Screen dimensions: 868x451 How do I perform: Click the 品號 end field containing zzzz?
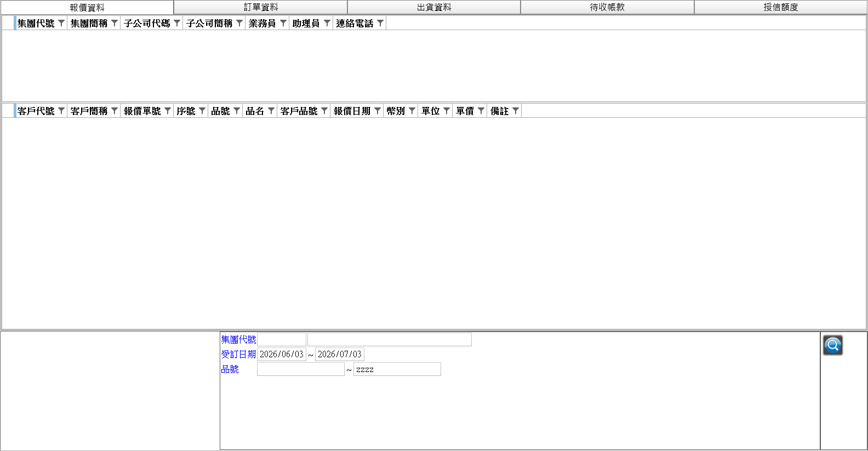tap(397, 369)
